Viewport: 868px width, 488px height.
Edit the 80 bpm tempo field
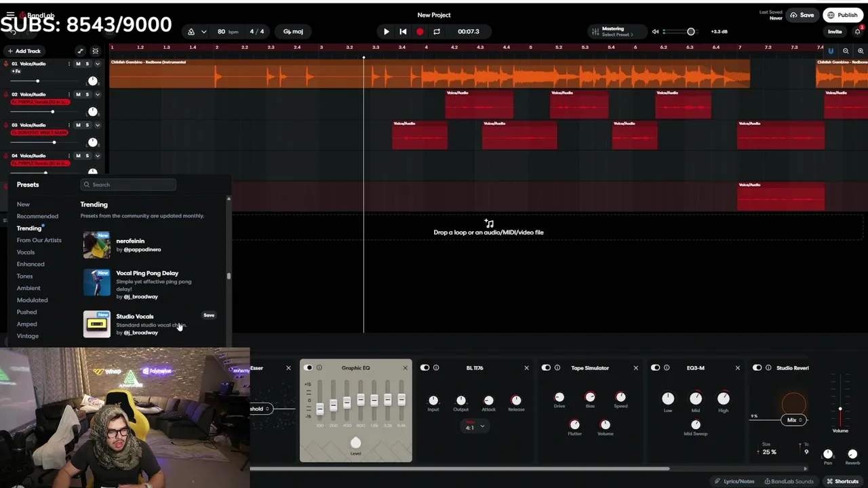pos(228,31)
